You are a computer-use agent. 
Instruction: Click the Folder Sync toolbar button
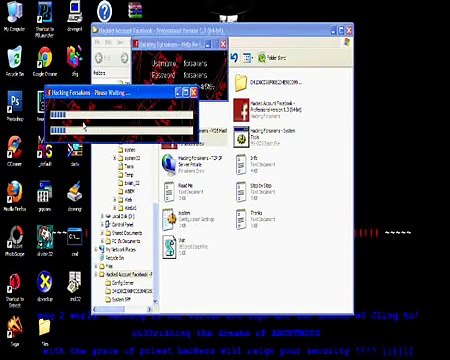[272, 58]
